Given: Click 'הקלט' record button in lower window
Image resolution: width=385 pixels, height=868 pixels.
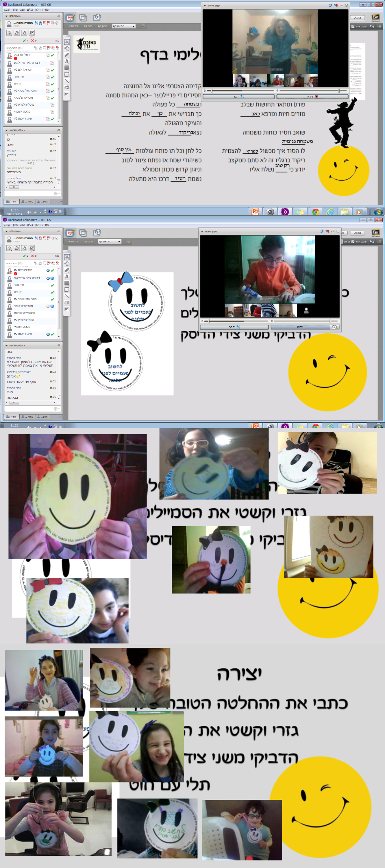Looking at the screenshot, I should (x=358, y=233).
